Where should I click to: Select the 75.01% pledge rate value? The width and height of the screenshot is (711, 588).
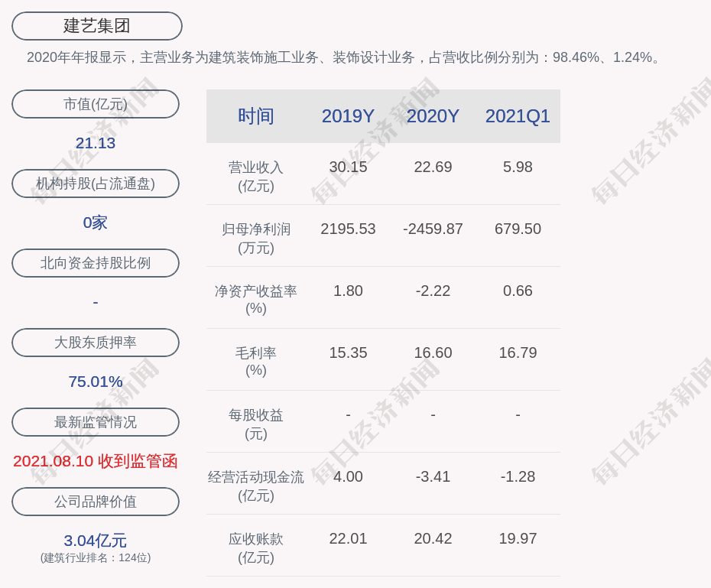click(96, 382)
